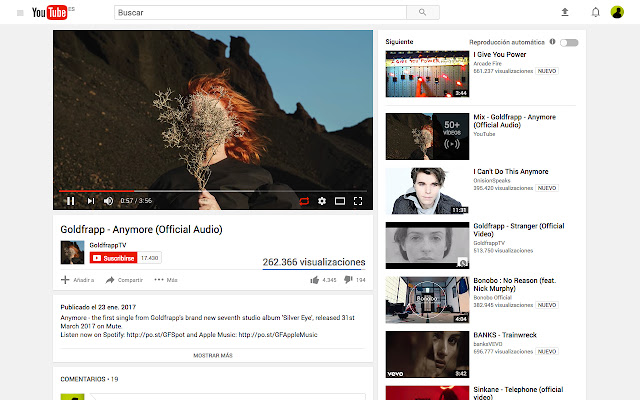This screenshot has height=400, width=640.
Task: Switch to theater mode
Action: tap(340, 201)
